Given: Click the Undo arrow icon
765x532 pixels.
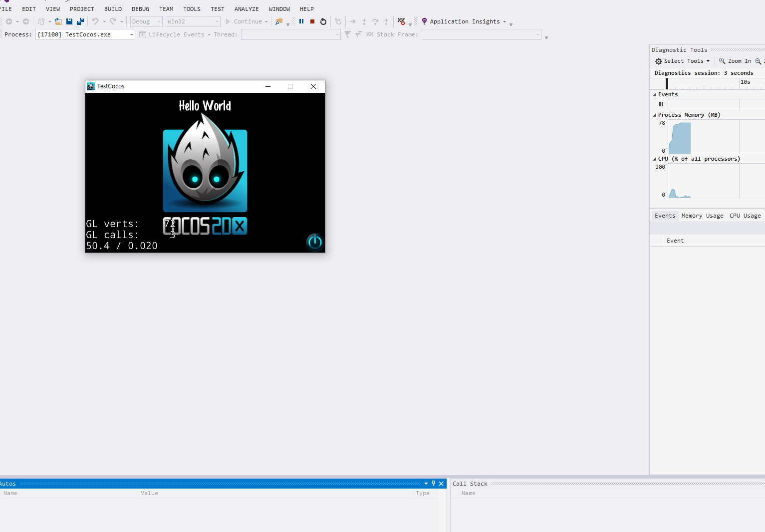Looking at the screenshot, I should pyautogui.click(x=95, y=21).
